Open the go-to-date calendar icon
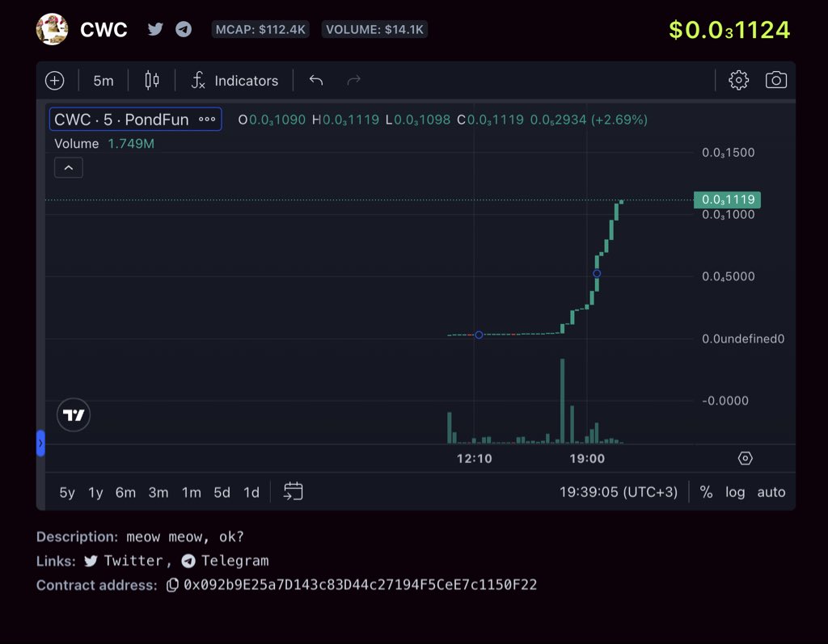This screenshot has width=828, height=644. click(293, 491)
